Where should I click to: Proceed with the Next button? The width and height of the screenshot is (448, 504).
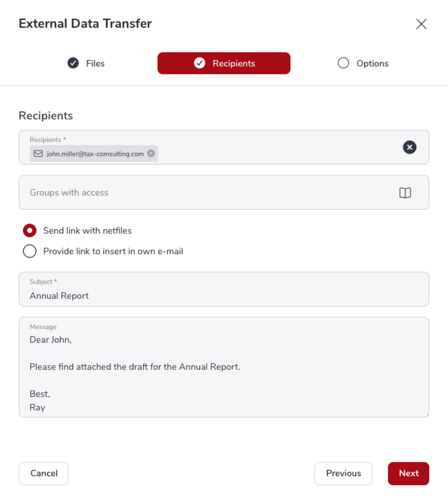point(408,473)
